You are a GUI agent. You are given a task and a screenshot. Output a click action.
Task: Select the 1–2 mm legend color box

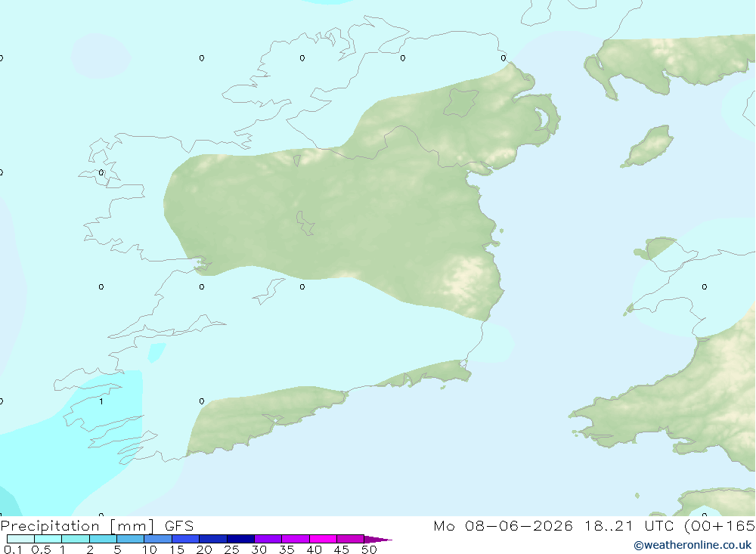[76, 539]
